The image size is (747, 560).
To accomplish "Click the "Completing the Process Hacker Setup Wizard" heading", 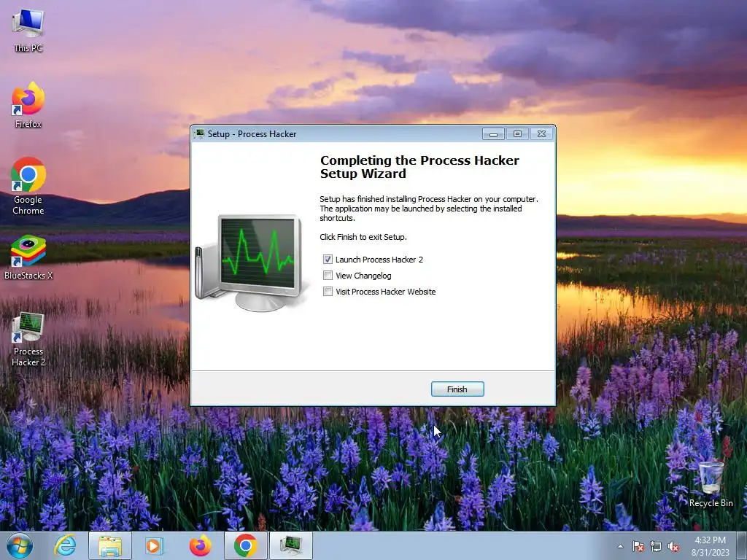I will [419, 167].
